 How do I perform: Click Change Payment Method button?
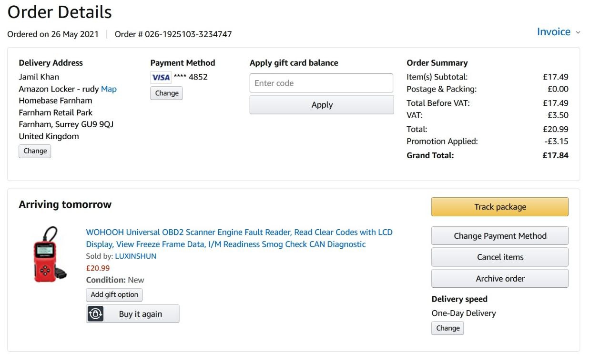(x=499, y=236)
